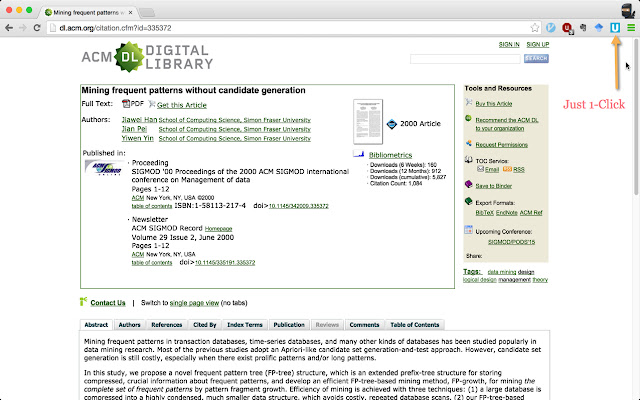Open the SIGMOD/PODS'15 conference link
This screenshot has height=400, width=640.
click(511, 242)
